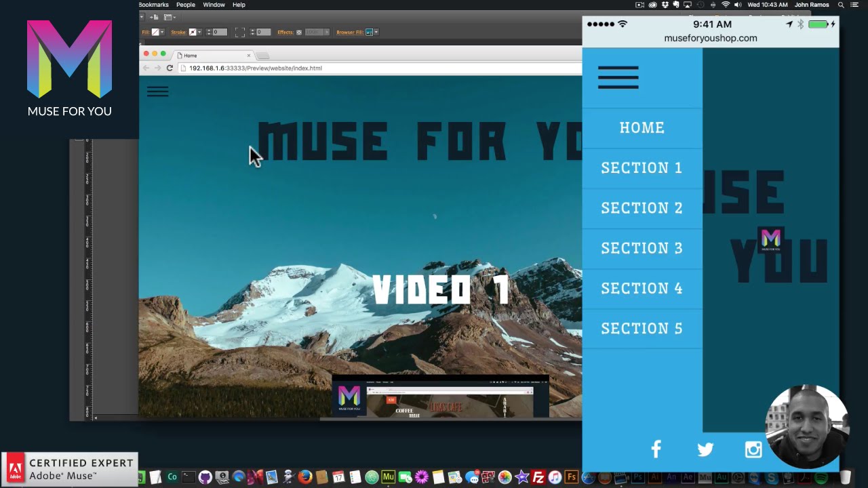868x488 pixels.
Task: Close the mobile menu with the hamburger icon
Action: click(618, 77)
